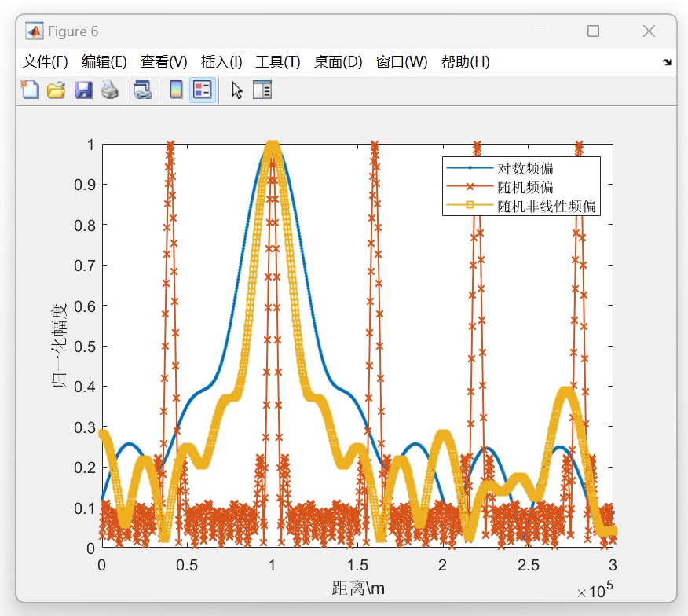Click the ×10^5 axis exponent label
This screenshot has width=688, height=616.
coord(595,589)
